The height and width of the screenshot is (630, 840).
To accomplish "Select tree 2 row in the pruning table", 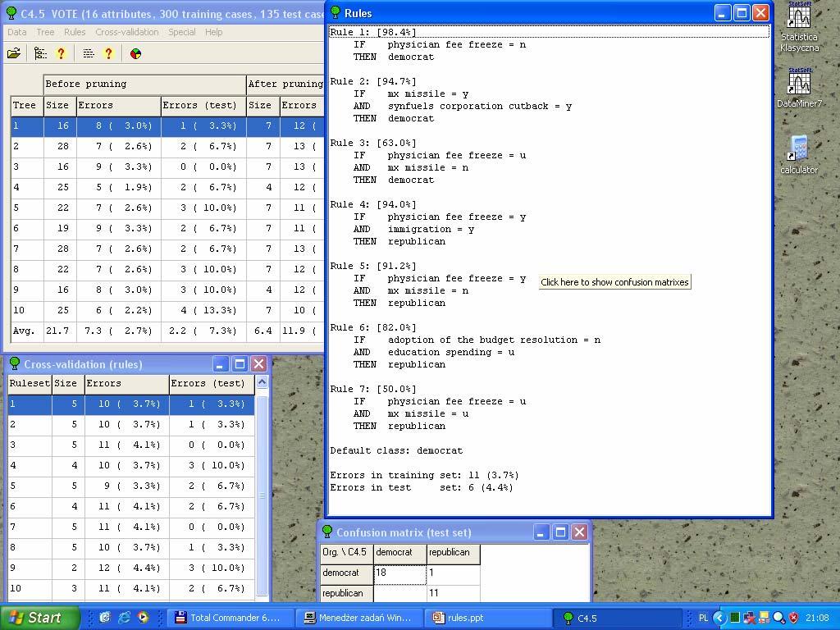I will (x=167, y=146).
